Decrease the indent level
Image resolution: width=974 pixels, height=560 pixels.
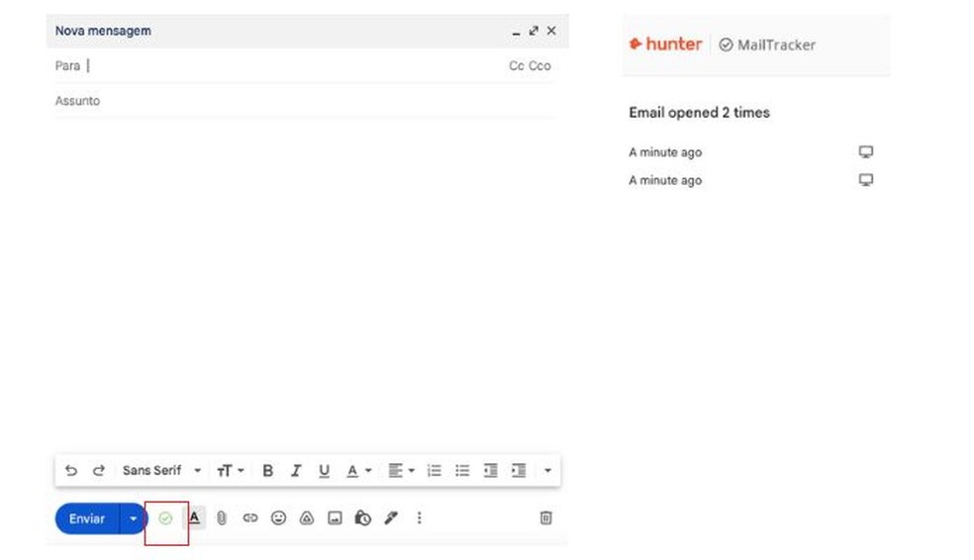[x=490, y=471]
